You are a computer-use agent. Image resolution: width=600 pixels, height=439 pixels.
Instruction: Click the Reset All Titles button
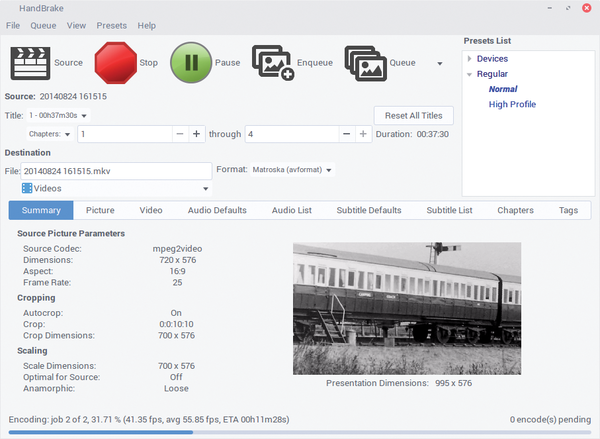click(413, 116)
